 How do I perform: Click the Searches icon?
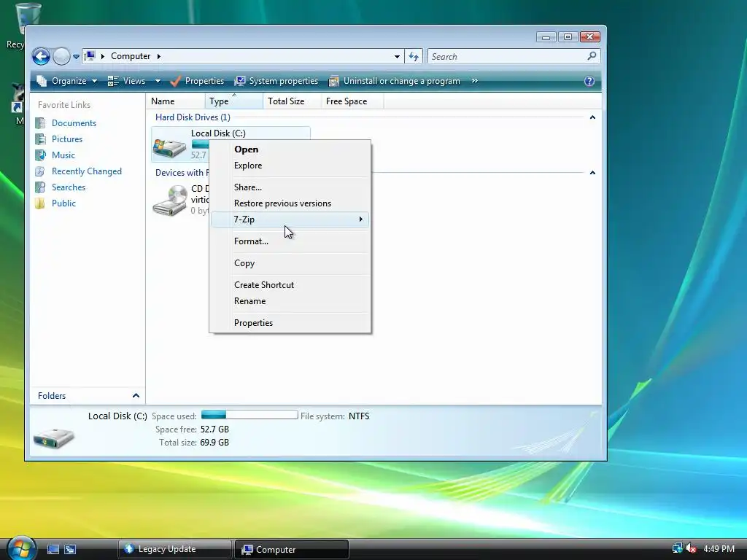tap(41, 187)
